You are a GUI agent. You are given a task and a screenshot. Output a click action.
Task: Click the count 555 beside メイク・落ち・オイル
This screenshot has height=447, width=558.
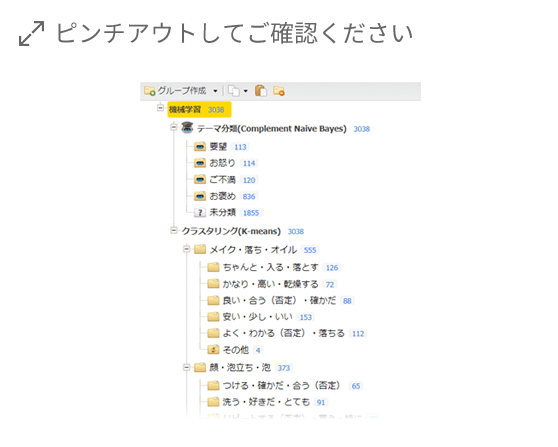click(310, 250)
